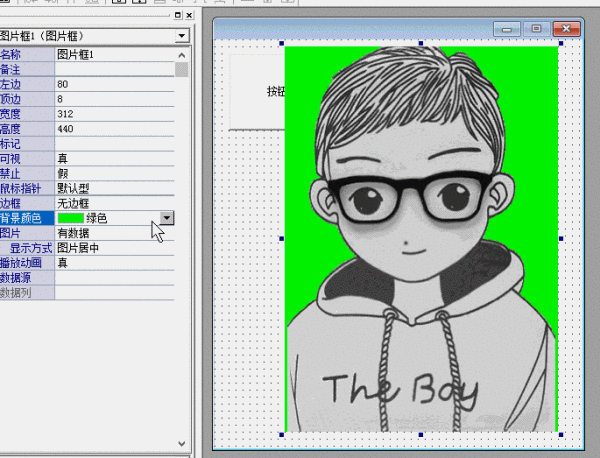Image resolution: width=600 pixels, height=458 pixels.
Task: Open the 背景颜色 color dropdown arrow
Action: pyautogui.click(x=167, y=217)
